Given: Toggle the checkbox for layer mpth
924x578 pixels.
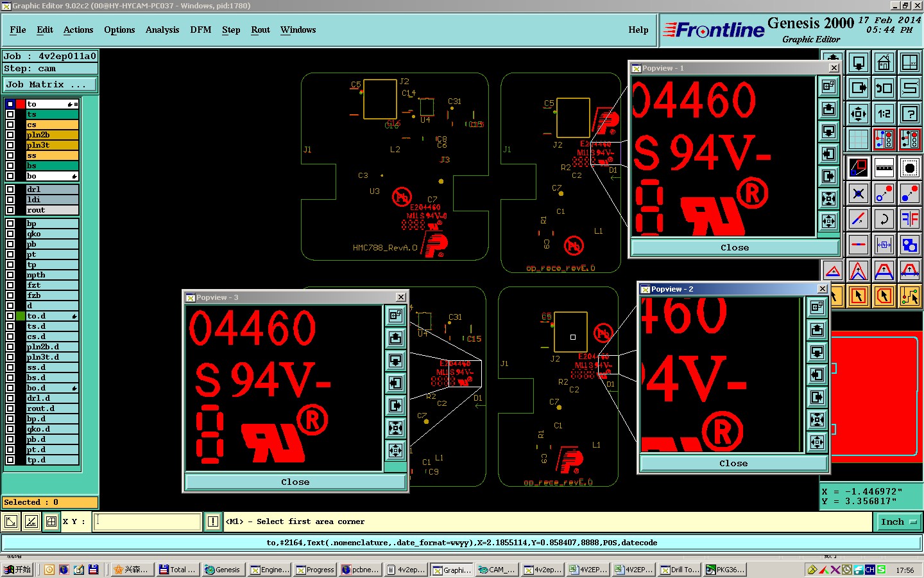Looking at the screenshot, I should click(x=10, y=275).
